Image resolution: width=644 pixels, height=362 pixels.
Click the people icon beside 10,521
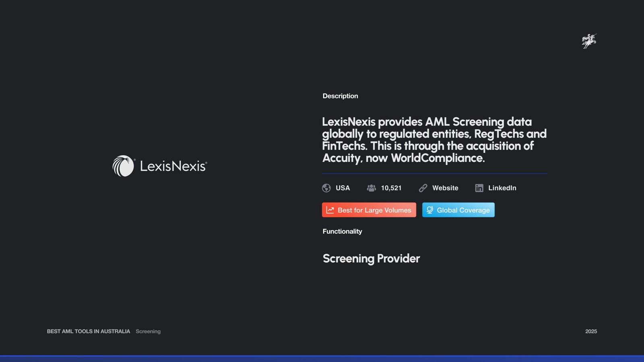click(x=372, y=188)
